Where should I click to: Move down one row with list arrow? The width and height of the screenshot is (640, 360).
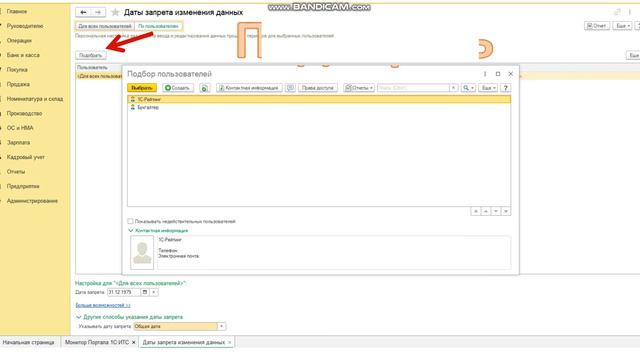pyautogui.click(x=496, y=211)
